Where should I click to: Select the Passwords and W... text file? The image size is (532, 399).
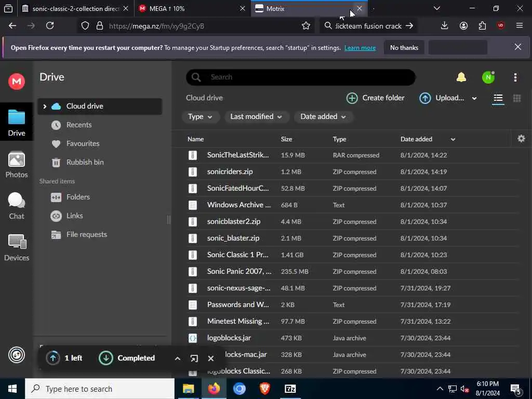click(353, 304)
